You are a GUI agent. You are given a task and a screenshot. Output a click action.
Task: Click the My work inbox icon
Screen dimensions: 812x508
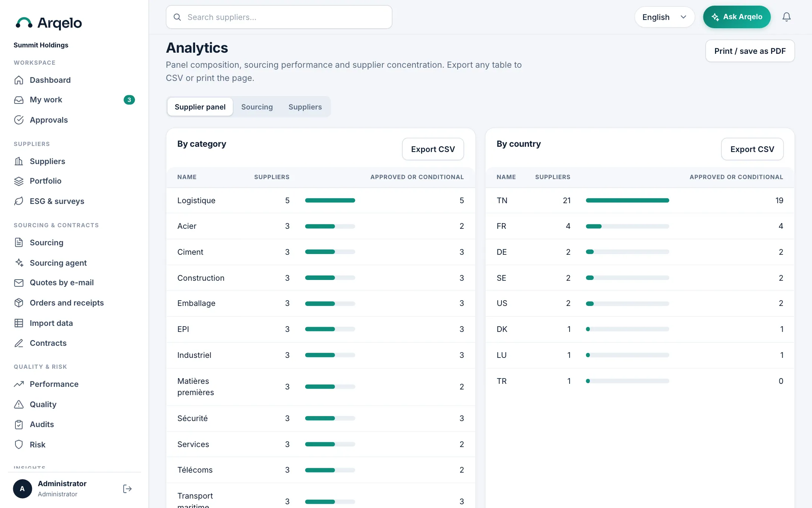click(x=19, y=100)
